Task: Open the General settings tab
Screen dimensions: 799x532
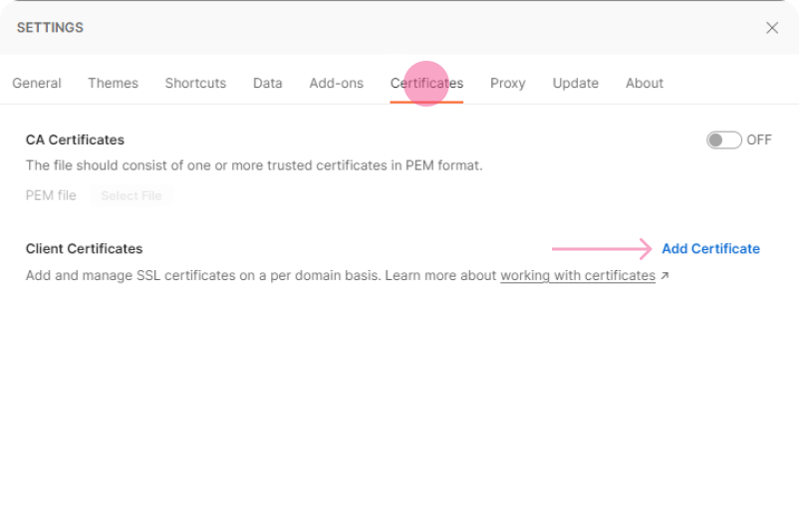Action: pos(37,84)
